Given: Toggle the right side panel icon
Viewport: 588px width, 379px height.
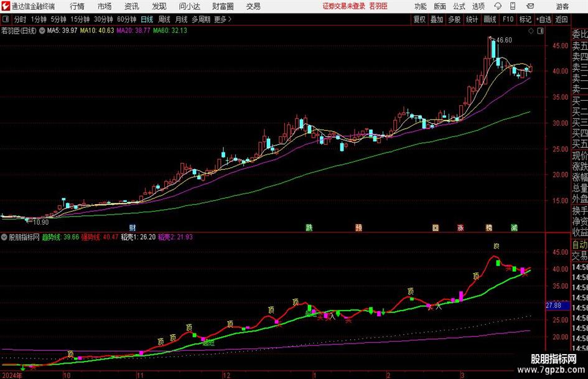Looking at the screenshot, I should click(x=540, y=31).
